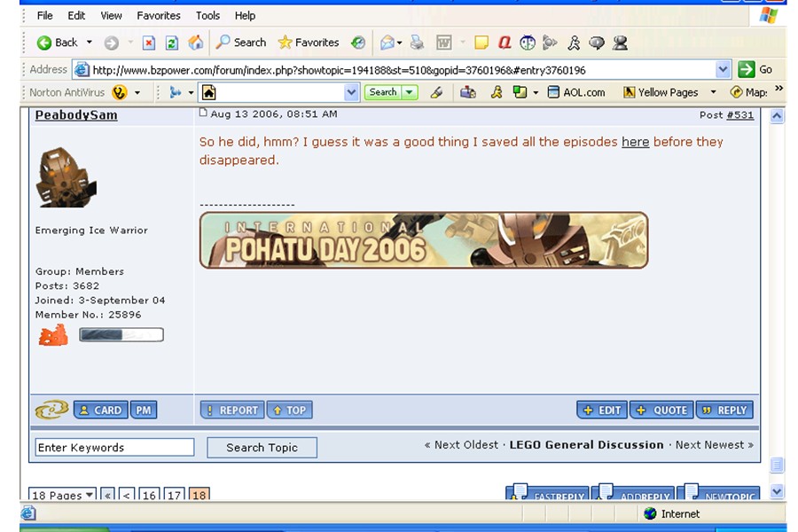Click the red letter 'a' toolbar icon
Screen dimensions: 798x532
505,43
